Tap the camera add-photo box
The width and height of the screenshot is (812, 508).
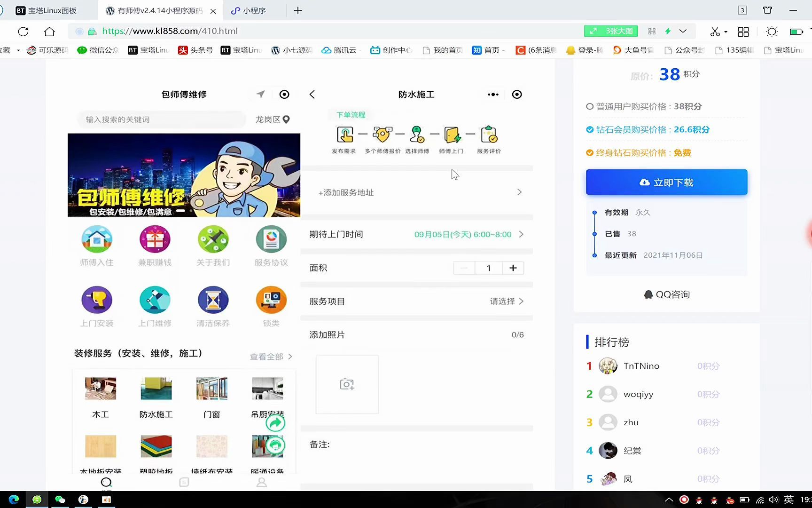pyautogui.click(x=347, y=384)
